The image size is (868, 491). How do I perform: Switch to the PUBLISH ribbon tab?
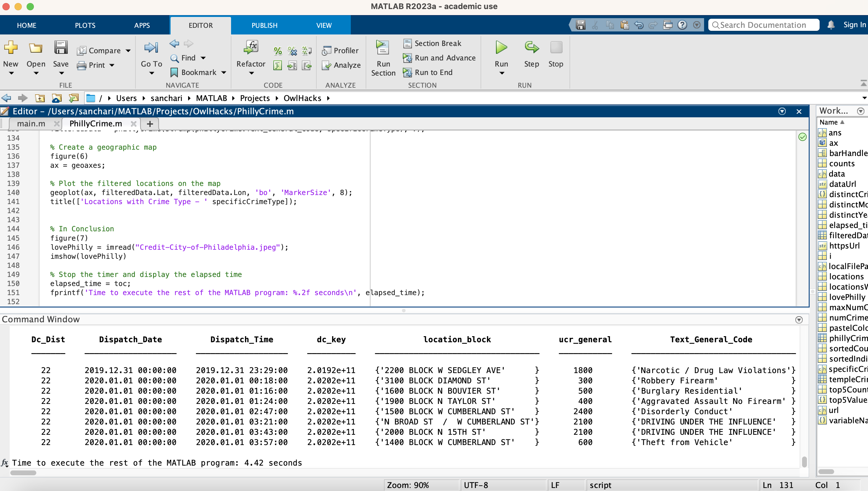tap(264, 25)
